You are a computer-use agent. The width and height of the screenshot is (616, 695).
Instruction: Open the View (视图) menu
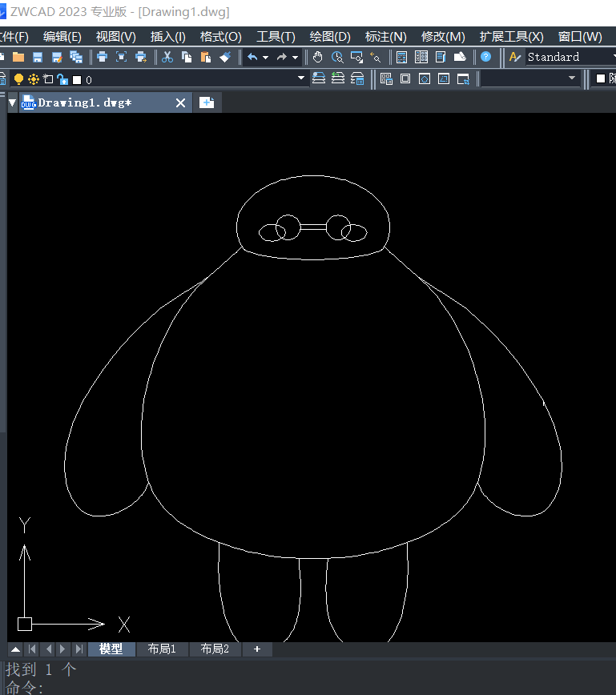click(x=115, y=36)
